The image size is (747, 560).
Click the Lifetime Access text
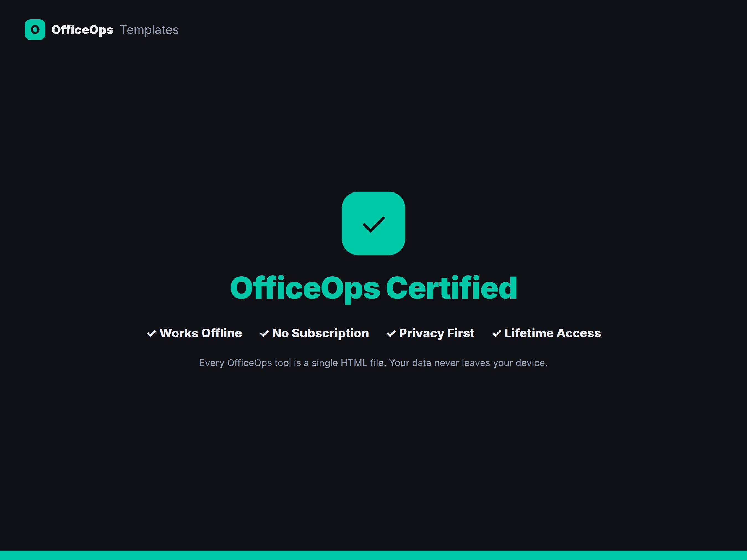553,333
